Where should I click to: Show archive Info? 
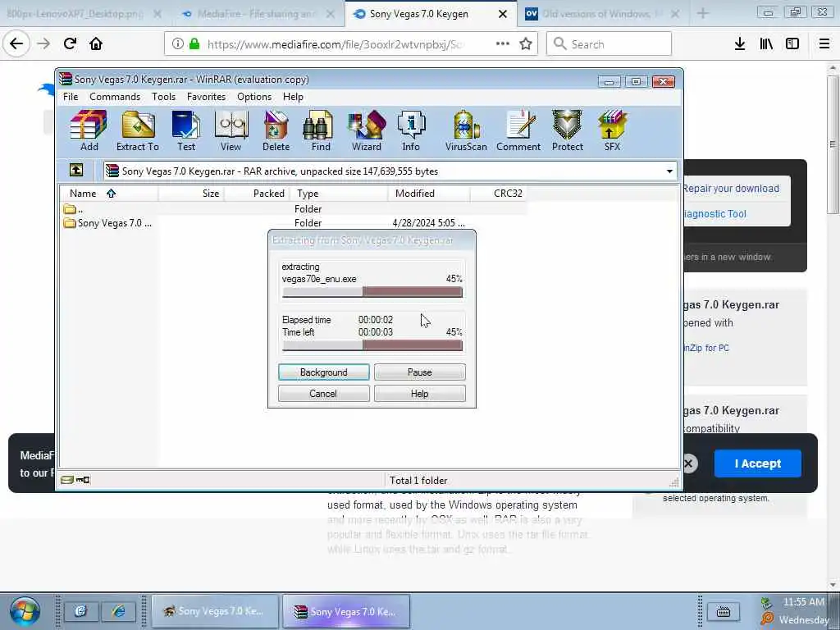[411, 130]
